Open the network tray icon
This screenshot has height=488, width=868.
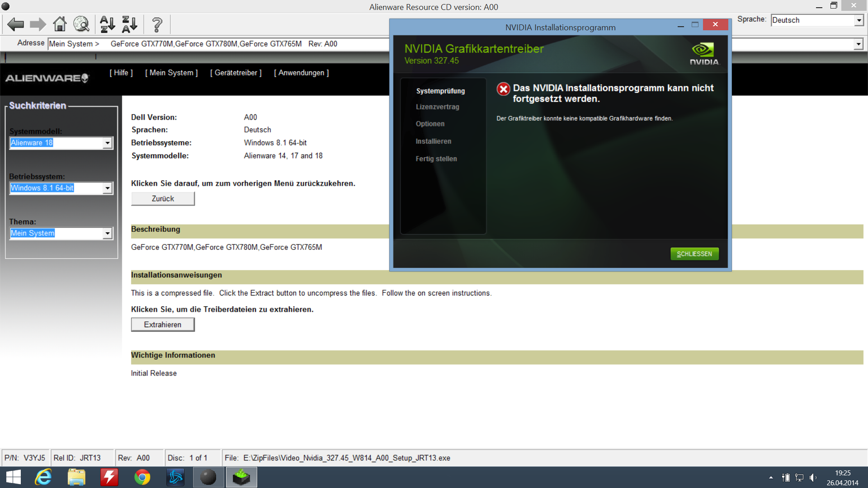pos(799,478)
